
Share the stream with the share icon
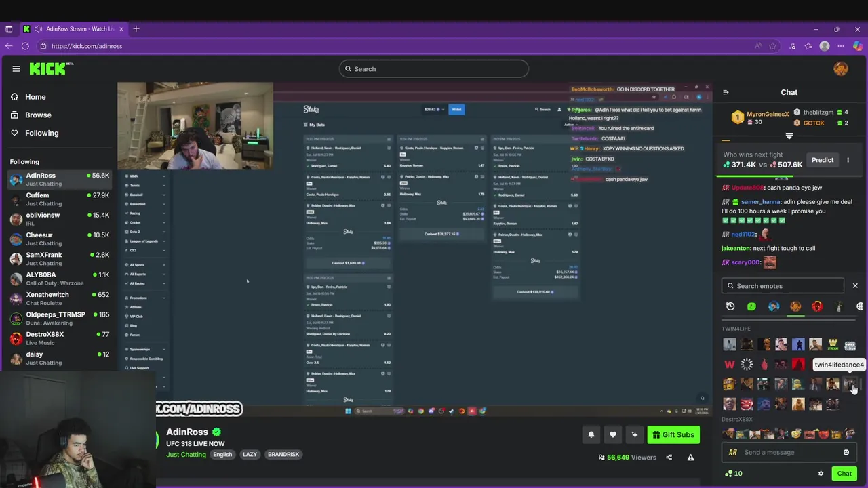point(669,457)
